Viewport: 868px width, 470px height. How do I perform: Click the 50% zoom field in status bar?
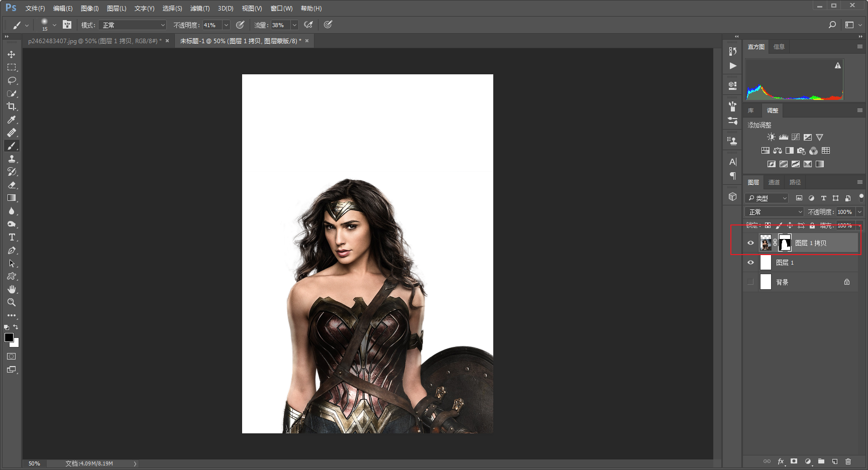pos(34,463)
